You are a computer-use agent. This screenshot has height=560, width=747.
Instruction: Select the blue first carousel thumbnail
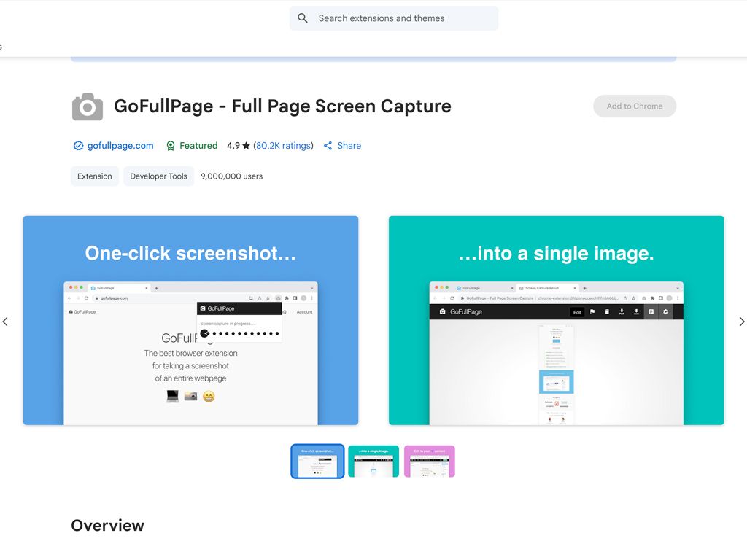tap(317, 462)
